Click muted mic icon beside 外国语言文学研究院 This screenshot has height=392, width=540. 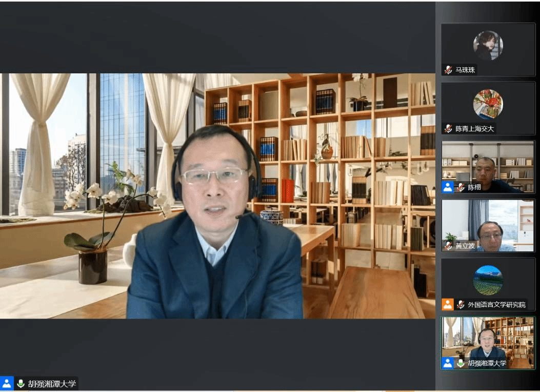(461, 304)
